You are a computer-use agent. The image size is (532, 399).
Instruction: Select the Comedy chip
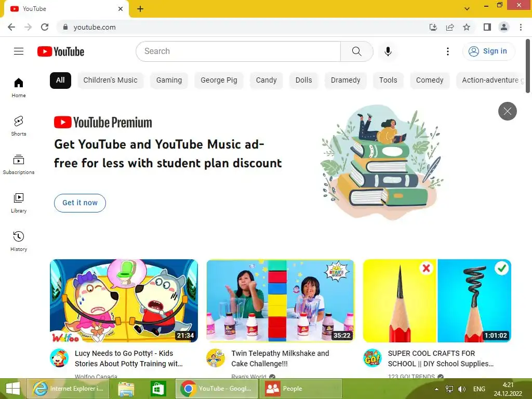(430, 81)
